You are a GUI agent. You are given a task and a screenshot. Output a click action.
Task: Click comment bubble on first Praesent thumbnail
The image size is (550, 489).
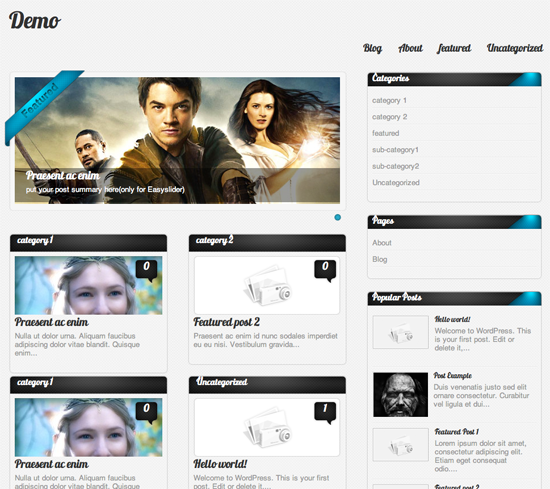(x=146, y=270)
